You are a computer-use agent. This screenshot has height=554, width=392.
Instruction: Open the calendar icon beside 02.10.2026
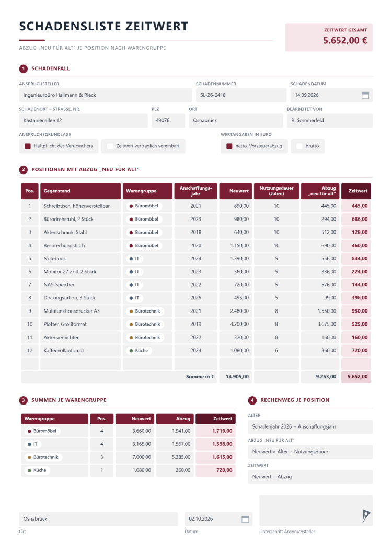(x=245, y=518)
